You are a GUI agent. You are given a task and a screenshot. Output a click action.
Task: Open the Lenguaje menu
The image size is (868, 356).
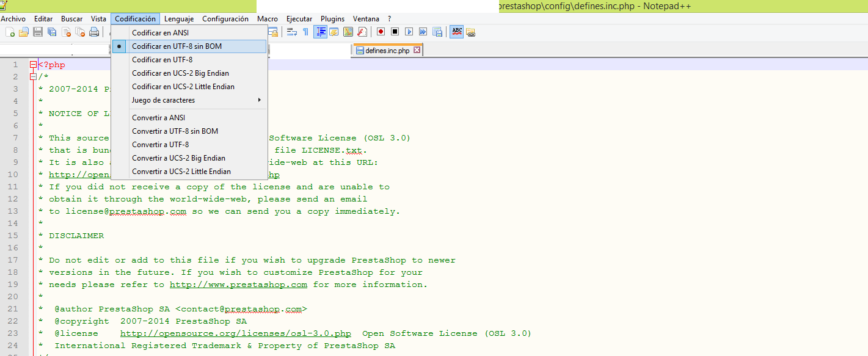[x=178, y=19]
